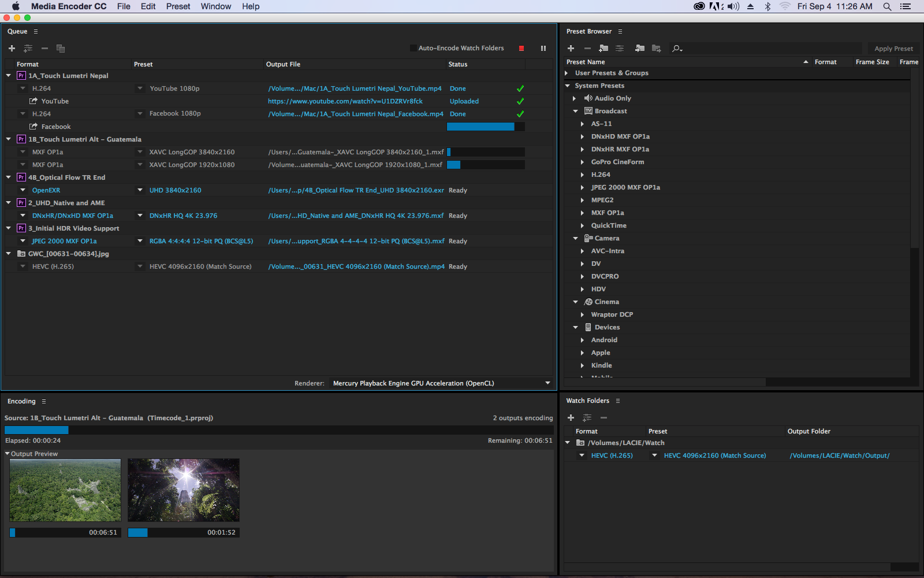Collapse the System Presets group
This screenshot has height=578, width=924.
[x=567, y=86]
